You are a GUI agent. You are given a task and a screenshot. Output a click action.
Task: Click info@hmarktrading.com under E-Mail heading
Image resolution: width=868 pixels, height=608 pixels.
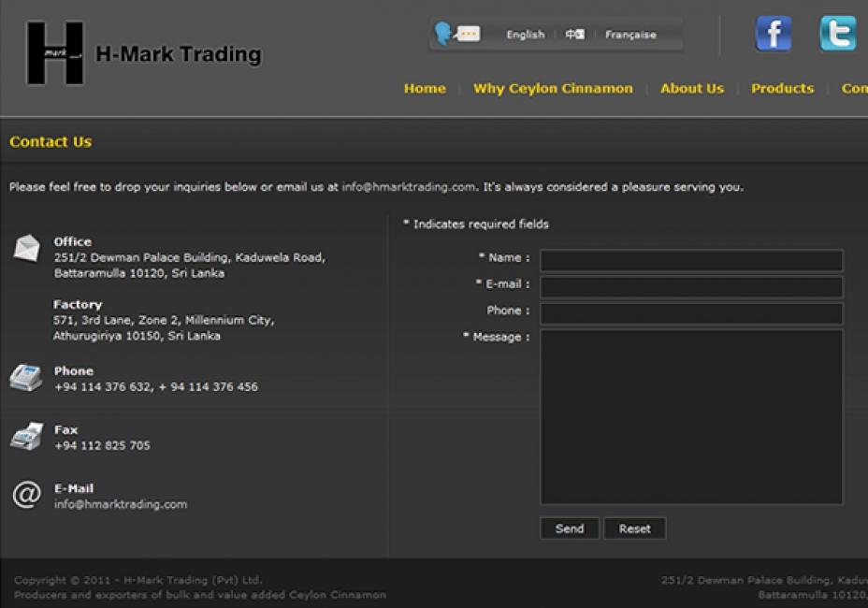coord(120,504)
